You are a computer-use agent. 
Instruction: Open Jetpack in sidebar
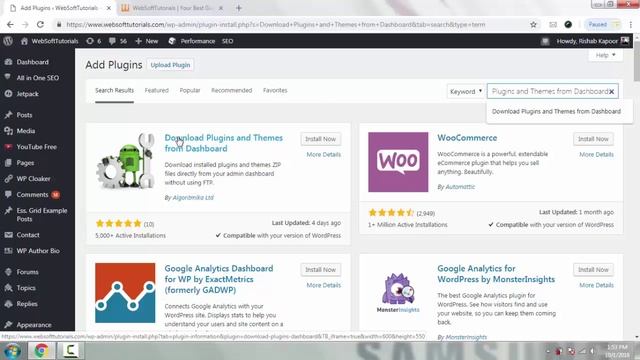(27, 94)
